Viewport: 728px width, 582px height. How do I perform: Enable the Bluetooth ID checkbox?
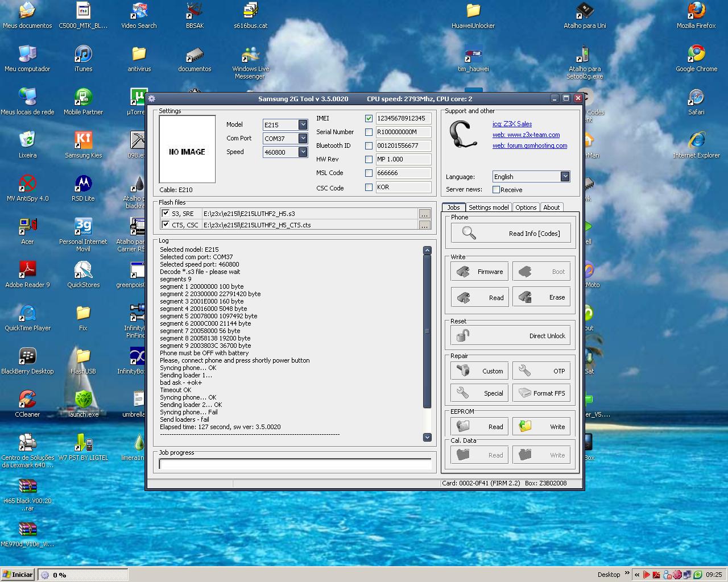369,145
